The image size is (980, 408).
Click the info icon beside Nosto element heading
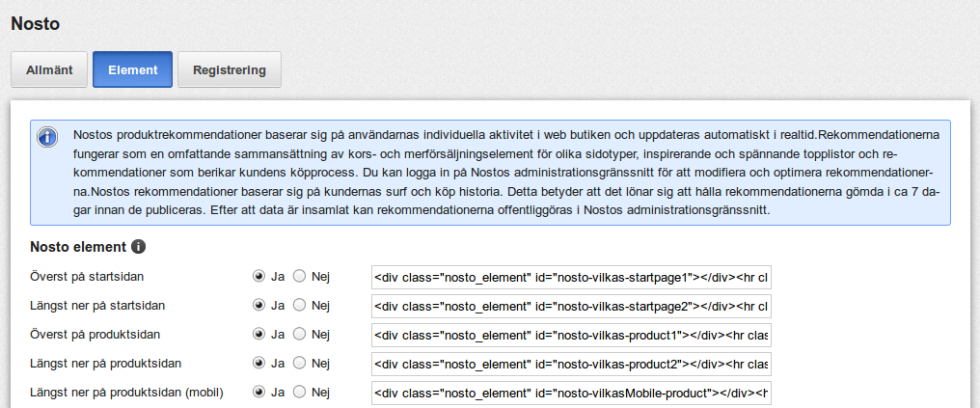pyautogui.click(x=139, y=247)
